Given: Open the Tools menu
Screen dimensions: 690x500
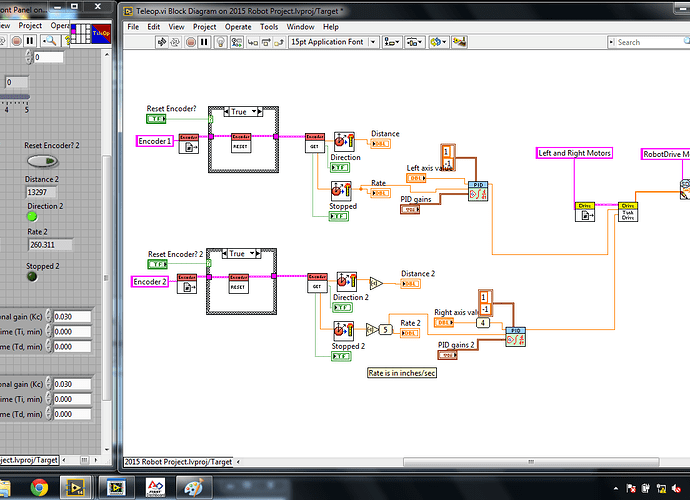Looking at the screenshot, I should tap(269, 27).
